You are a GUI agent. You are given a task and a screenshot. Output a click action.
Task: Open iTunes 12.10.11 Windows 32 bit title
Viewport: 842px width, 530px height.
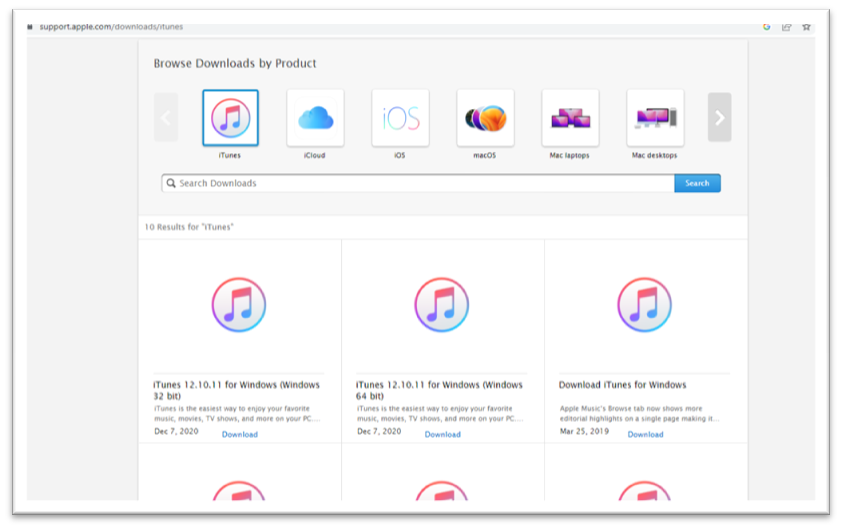(x=236, y=390)
